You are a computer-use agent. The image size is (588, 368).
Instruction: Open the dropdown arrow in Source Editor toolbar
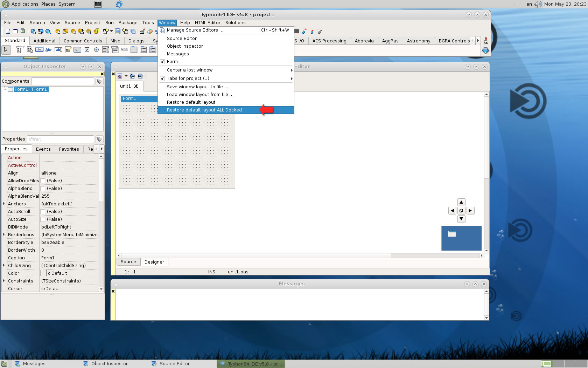click(x=126, y=76)
